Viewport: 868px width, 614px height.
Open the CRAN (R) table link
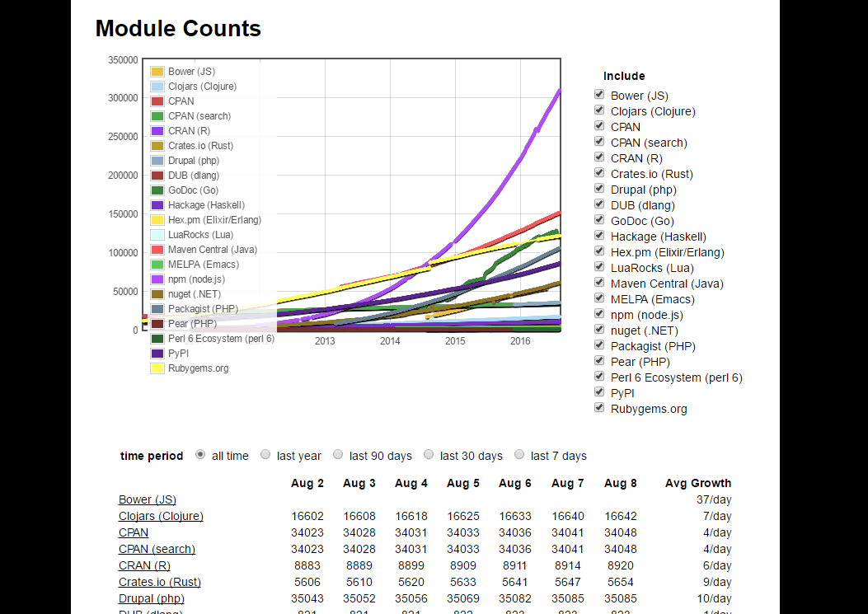(x=144, y=566)
